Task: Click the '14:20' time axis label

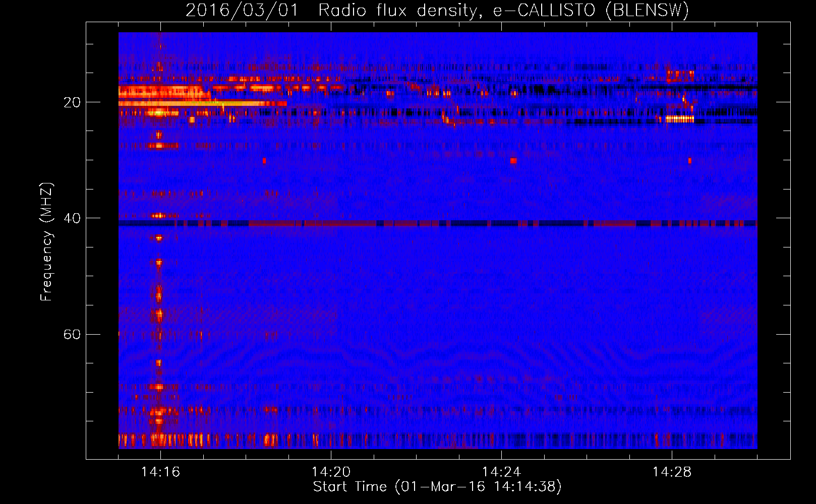Action: click(331, 472)
